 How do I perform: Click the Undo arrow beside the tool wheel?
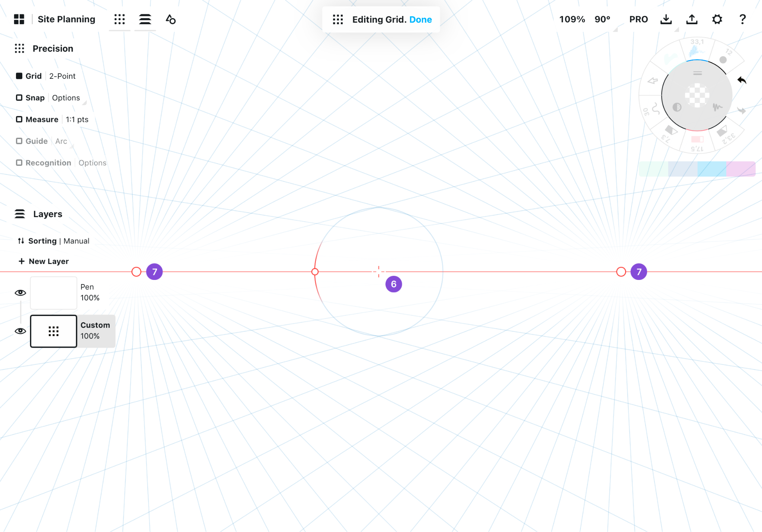click(742, 80)
